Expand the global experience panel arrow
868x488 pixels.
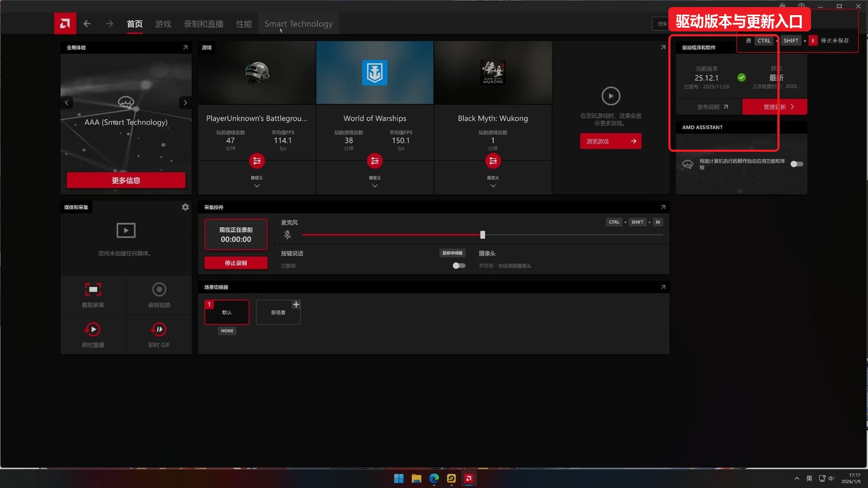point(185,48)
